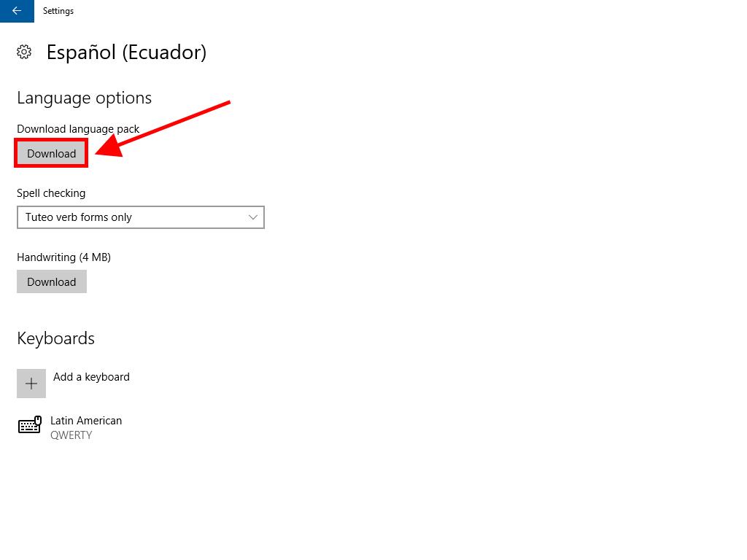Viewport: 747px width, 560px height.
Task: Select the "Latin American" keyboard name
Action: pos(86,421)
